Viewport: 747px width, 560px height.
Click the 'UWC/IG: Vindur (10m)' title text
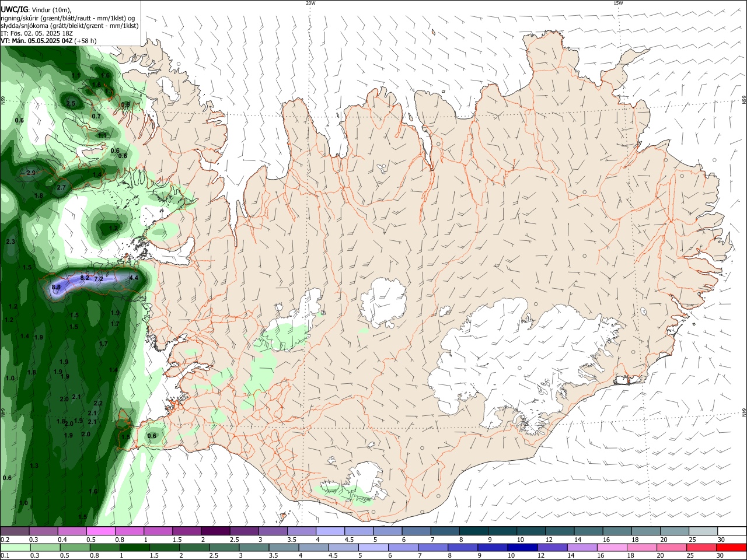coord(36,10)
